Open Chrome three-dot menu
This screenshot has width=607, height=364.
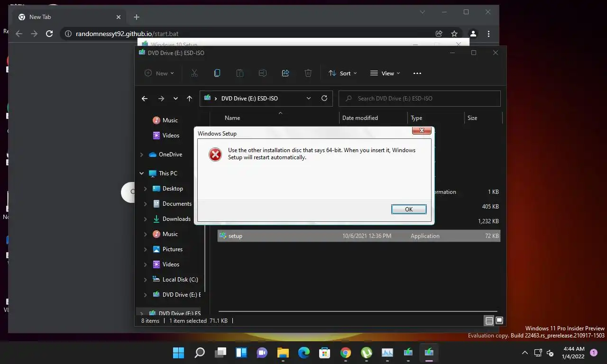[488, 34]
